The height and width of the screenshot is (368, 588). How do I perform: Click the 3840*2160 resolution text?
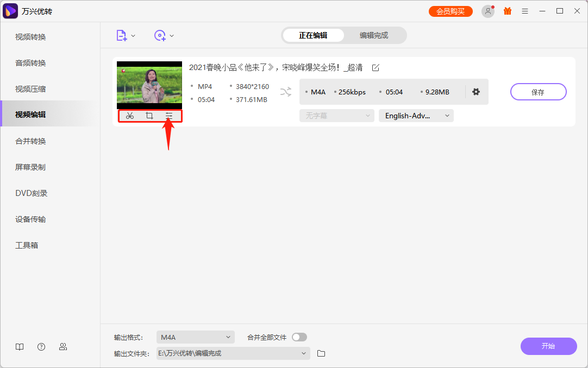click(252, 86)
